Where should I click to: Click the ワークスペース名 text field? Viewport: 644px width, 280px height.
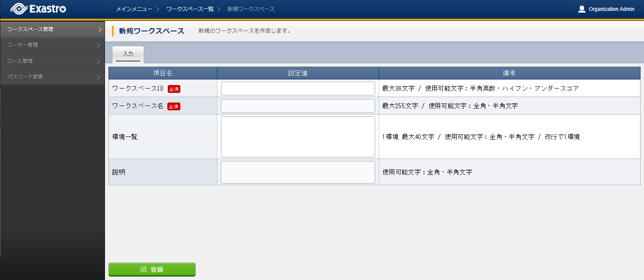298,106
